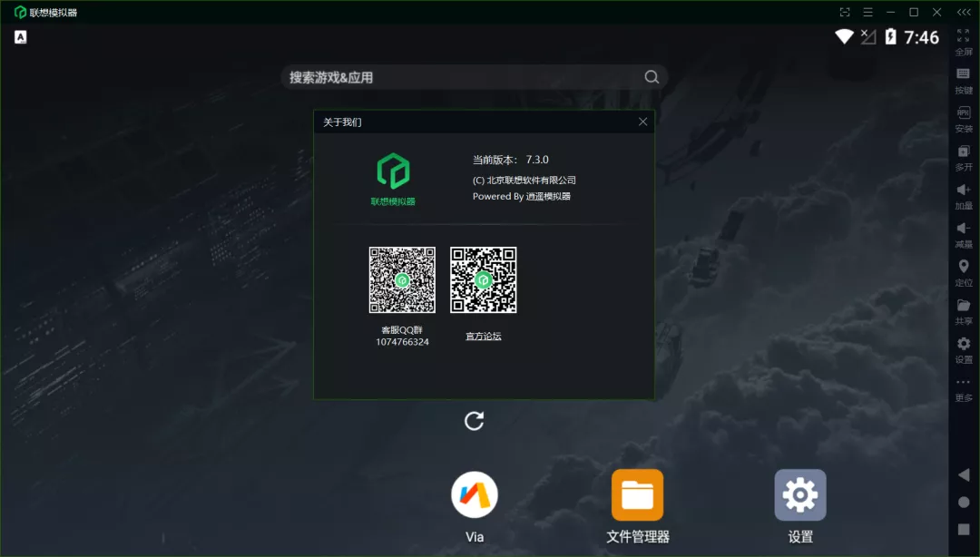Screen dimensions: 980x557
Task: Toggle fullscreen from the title bar icon
Action: point(843,12)
